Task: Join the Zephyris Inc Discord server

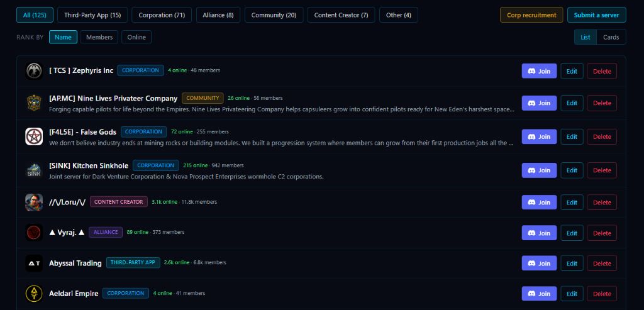Action: (539, 71)
